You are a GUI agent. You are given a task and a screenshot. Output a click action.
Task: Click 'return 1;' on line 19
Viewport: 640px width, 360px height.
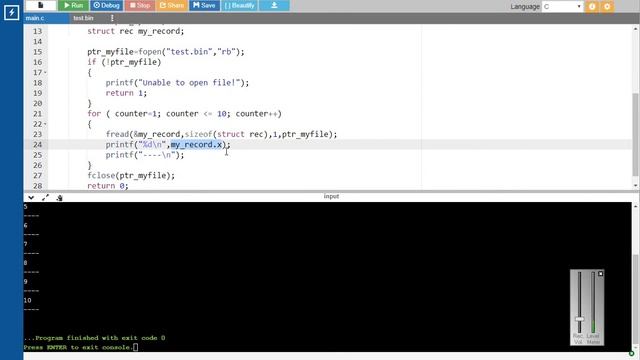click(x=126, y=93)
